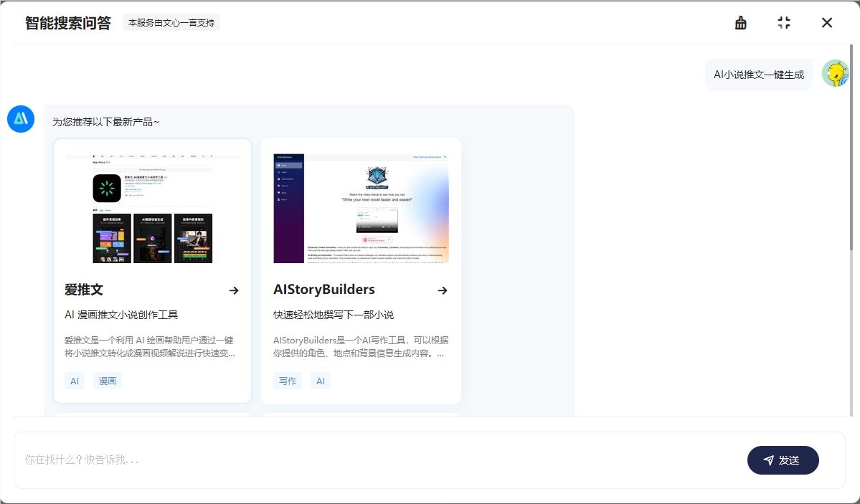Screen dimensions: 860x504
Task: Click the 智能搜索问答 title
Action: click(x=68, y=23)
